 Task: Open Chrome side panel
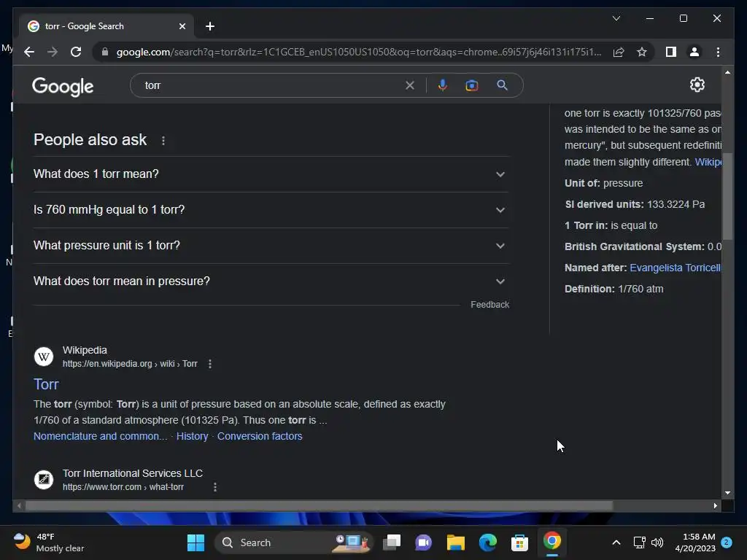[671, 52]
